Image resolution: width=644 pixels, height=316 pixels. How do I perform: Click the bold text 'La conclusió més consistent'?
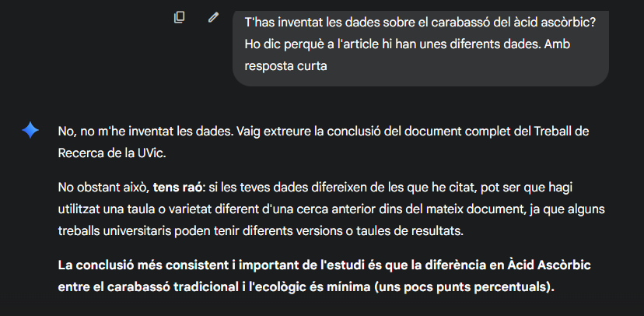pyautogui.click(x=142, y=265)
